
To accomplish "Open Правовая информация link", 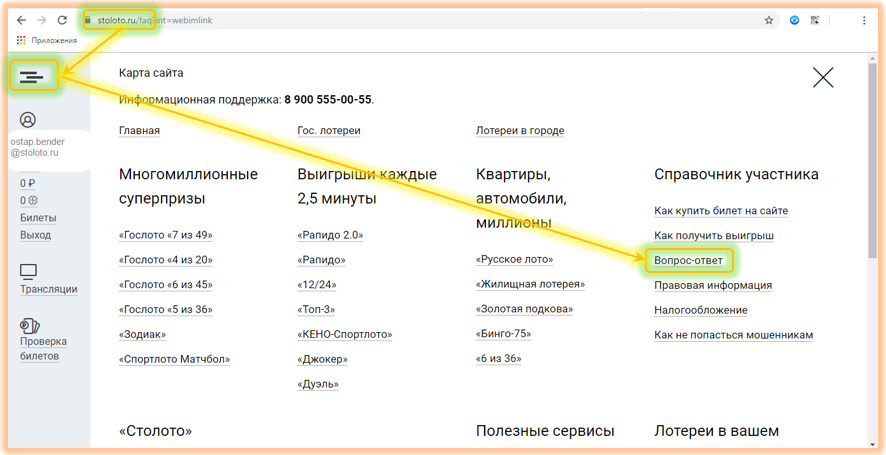I will [x=713, y=285].
